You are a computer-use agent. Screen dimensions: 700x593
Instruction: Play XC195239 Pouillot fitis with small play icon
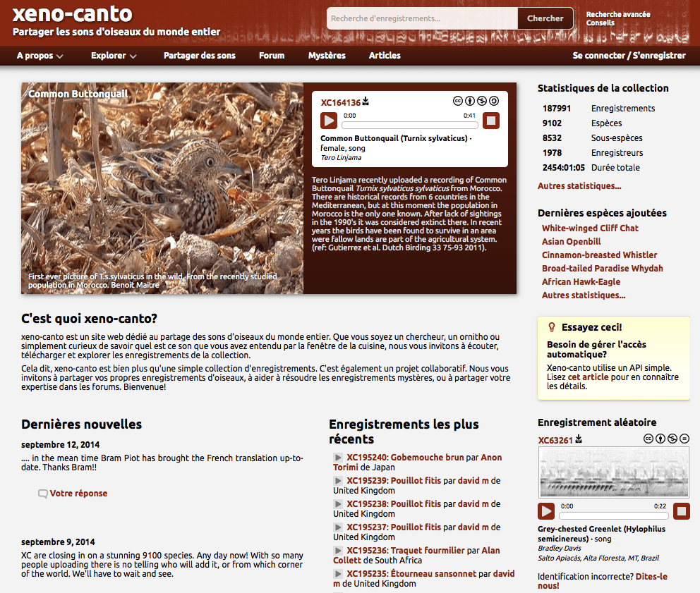tap(338, 481)
